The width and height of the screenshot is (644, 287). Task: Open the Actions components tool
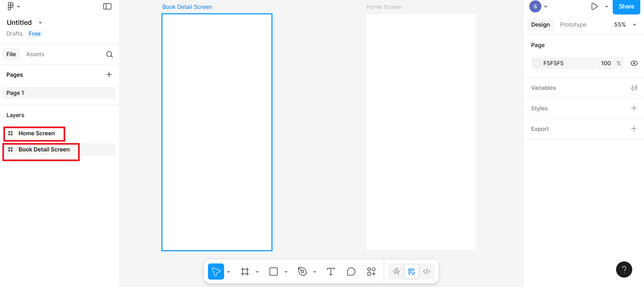point(371,272)
